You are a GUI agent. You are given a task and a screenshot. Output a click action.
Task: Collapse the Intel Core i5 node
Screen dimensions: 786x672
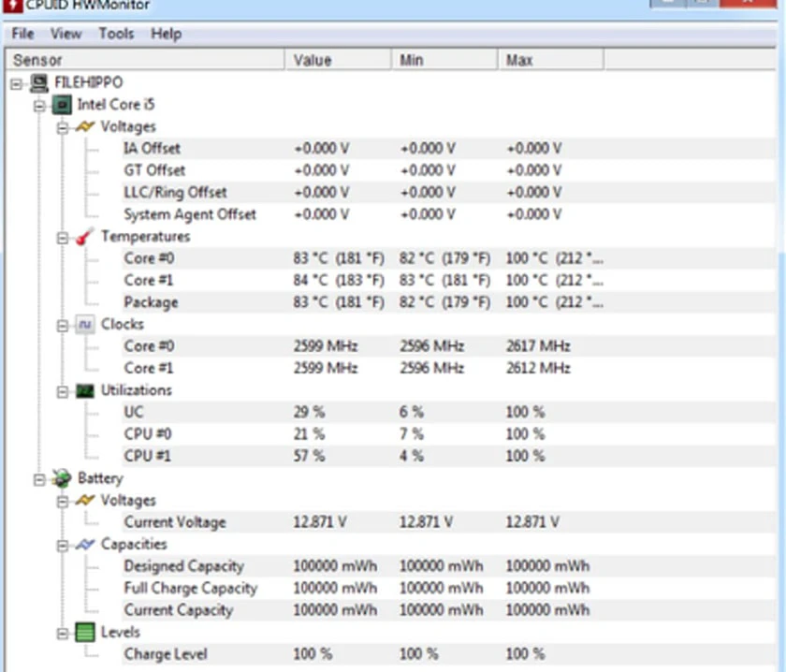[x=39, y=106]
